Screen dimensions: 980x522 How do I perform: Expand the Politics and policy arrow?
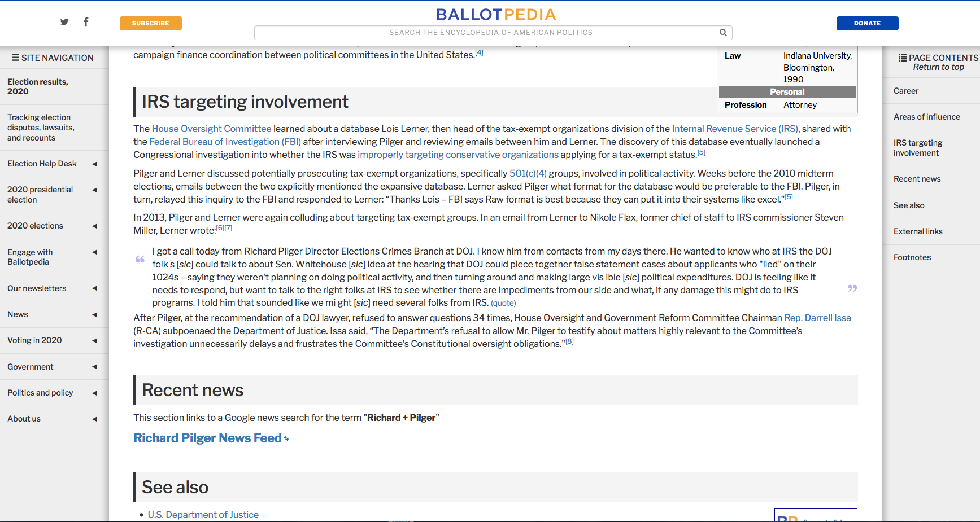pos(94,393)
